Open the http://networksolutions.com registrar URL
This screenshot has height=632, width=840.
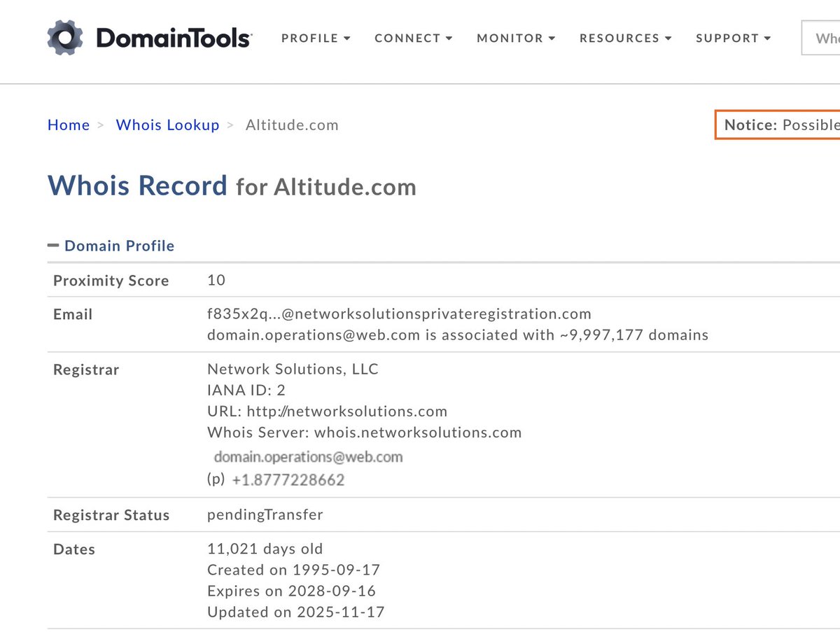click(348, 411)
